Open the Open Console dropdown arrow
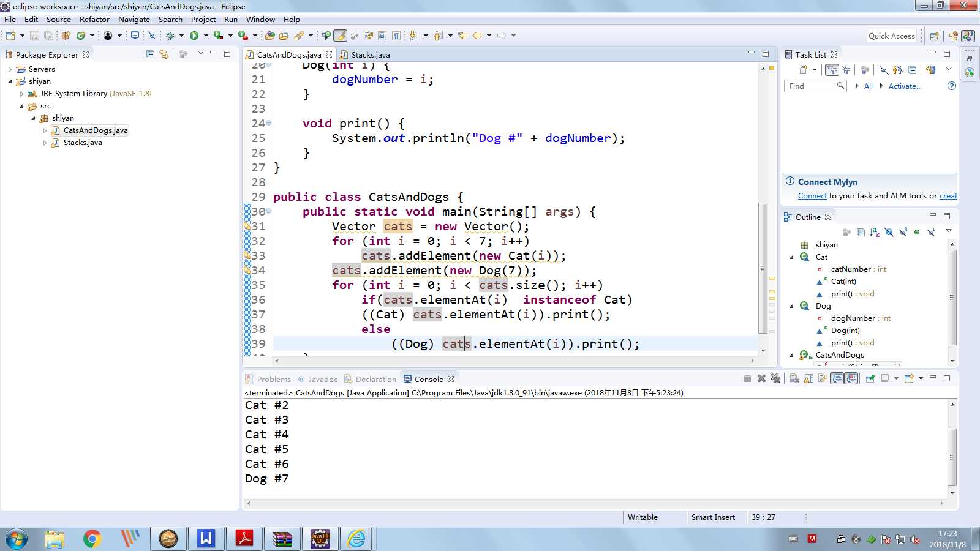 [921, 378]
